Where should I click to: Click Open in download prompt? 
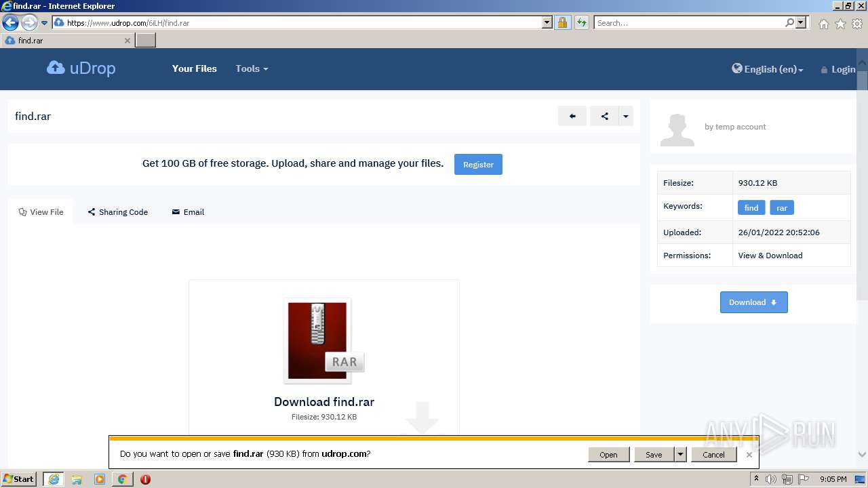pos(608,455)
